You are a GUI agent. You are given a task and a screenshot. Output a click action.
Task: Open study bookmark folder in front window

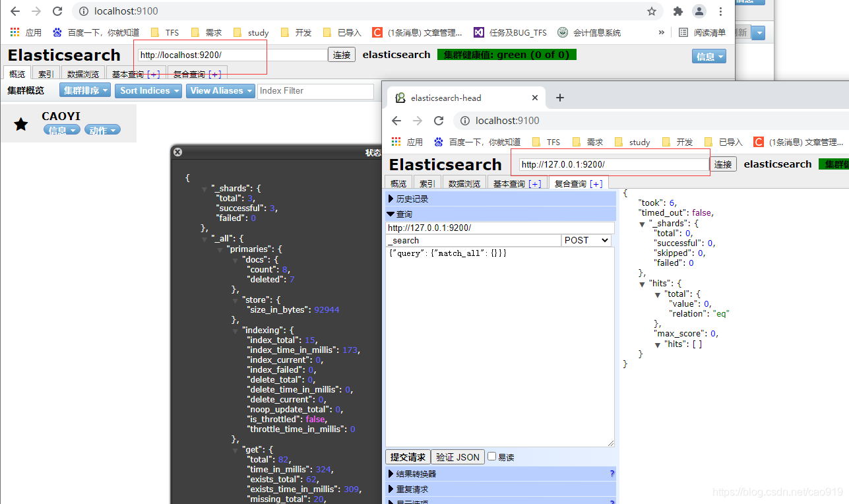632,142
